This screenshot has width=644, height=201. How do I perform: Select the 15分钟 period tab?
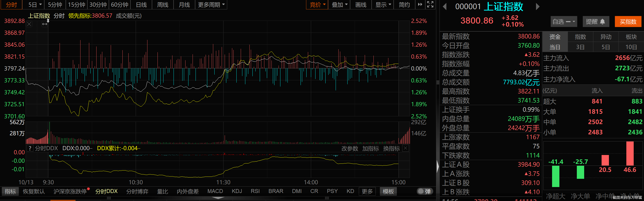(x=77, y=5)
